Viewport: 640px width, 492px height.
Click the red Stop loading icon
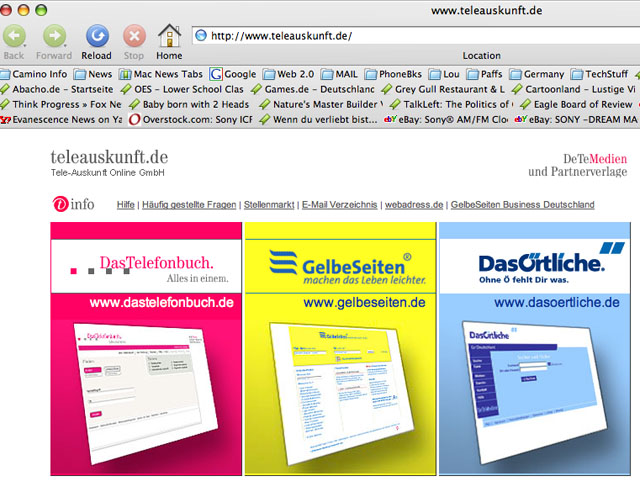pyautogui.click(x=134, y=36)
